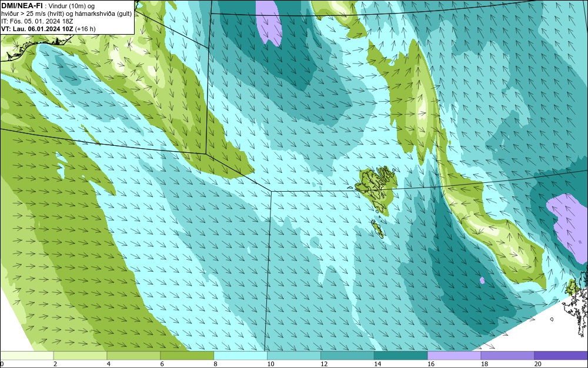588x368 pixels.
Task: Click the 14–16 m/s dark teal legend swatch
Action: pos(401,355)
